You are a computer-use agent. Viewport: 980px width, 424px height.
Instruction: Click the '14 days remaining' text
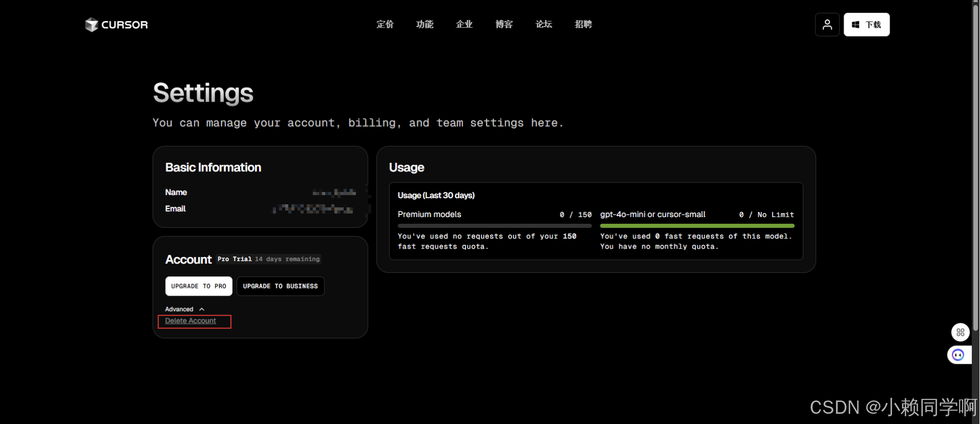(287, 259)
